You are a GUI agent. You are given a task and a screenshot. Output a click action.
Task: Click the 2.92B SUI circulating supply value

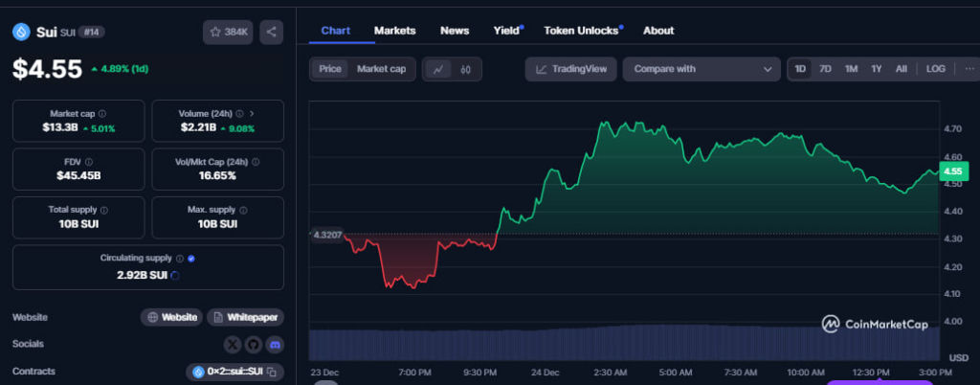(x=142, y=275)
